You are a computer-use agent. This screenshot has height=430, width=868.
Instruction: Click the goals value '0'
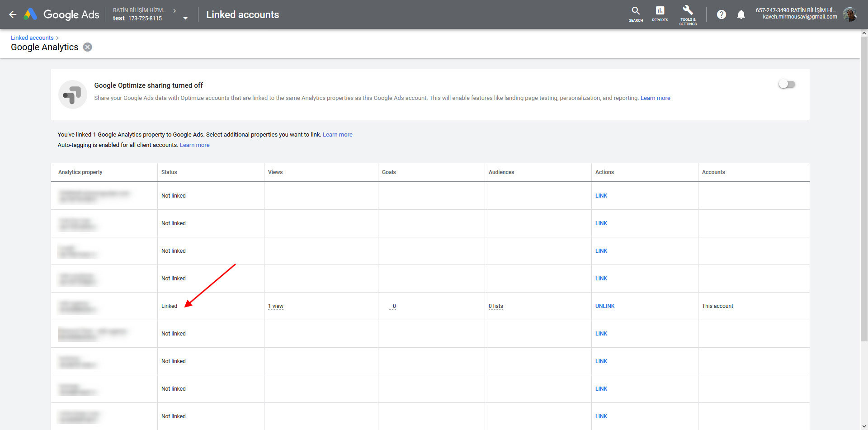coord(394,306)
